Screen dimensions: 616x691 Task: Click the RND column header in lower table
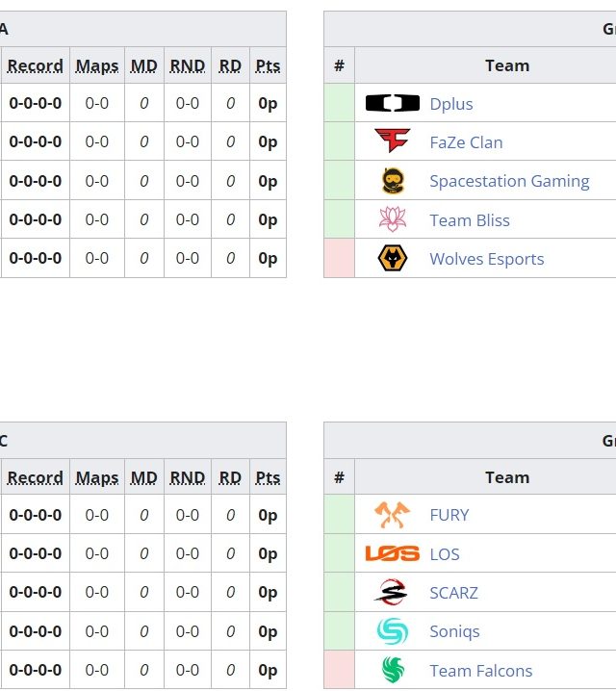(x=188, y=477)
